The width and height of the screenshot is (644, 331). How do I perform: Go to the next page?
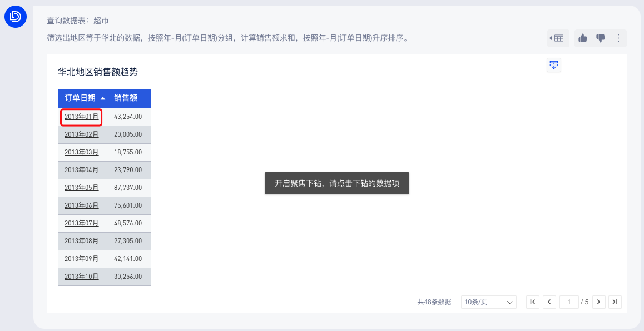click(x=598, y=302)
